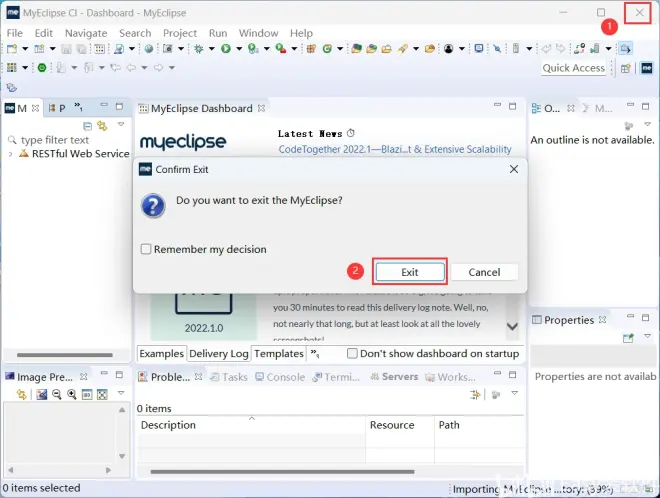This screenshot has height=498, width=660.
Task: Open view menu triangle in explorer panel
Action: tap(121, 125)
